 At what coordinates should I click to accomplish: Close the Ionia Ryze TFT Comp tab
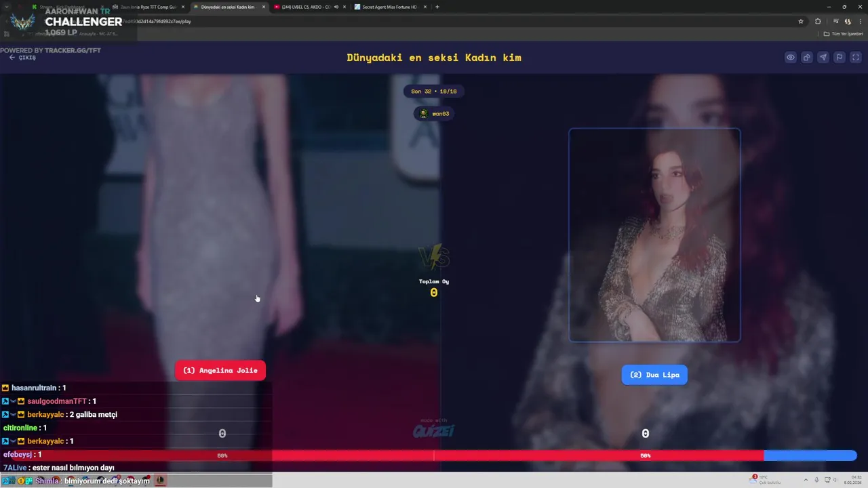(x=183, y=7)
